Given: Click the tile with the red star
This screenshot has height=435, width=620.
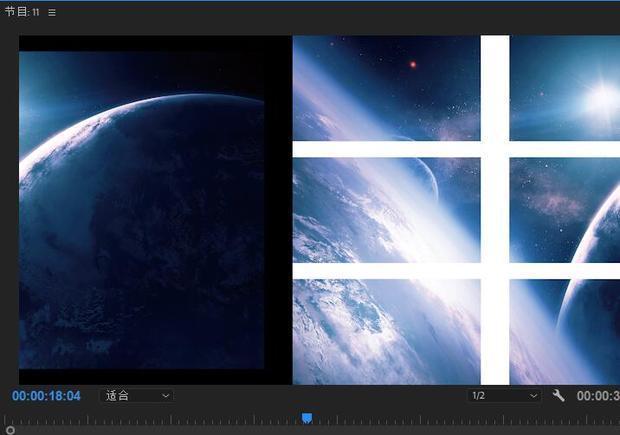Looking at the screenshot, I should click(x=386, y=88).
